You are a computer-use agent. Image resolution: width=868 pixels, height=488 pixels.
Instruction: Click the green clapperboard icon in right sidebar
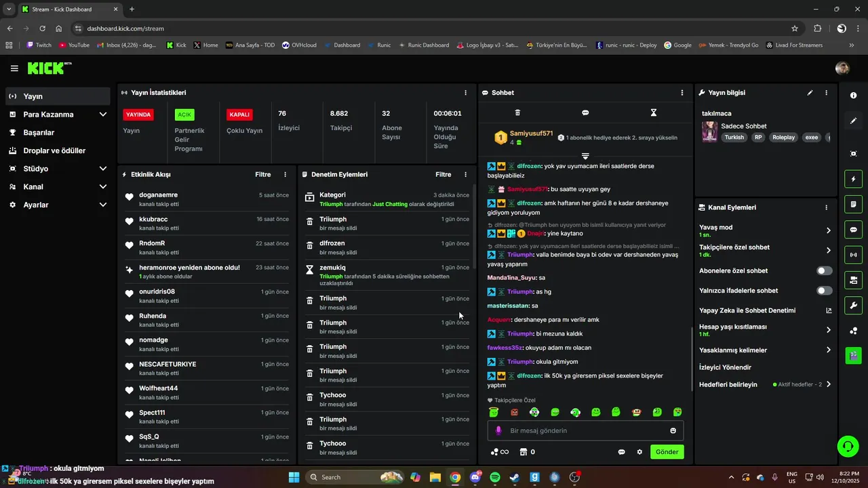tap(853, 355)
